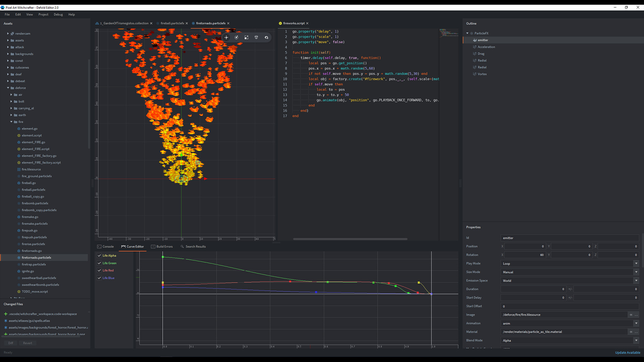Screen dimensions: 644x362
Task: Open the Play Mode dropdown set to Loop
Action: 636,263
